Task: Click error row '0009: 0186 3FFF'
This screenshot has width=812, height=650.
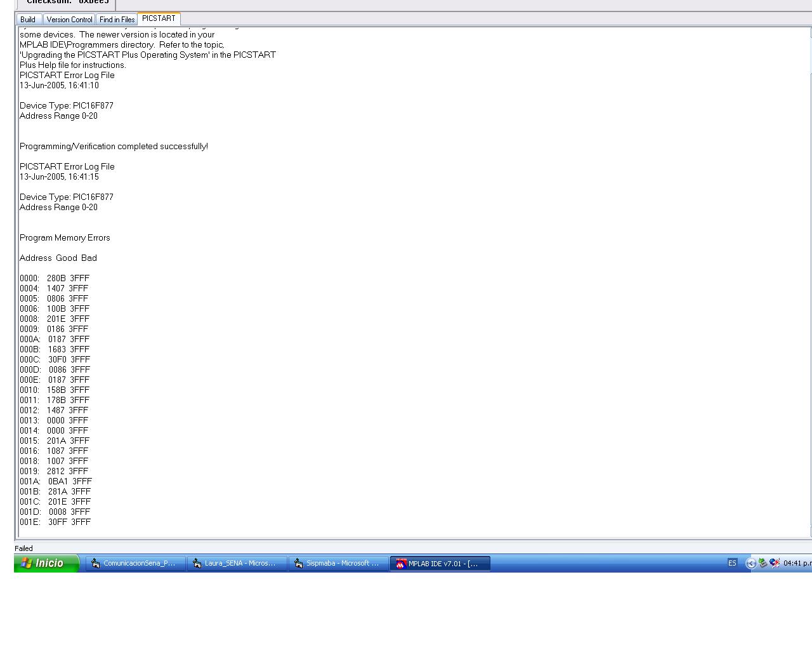Action: point(54,329)
